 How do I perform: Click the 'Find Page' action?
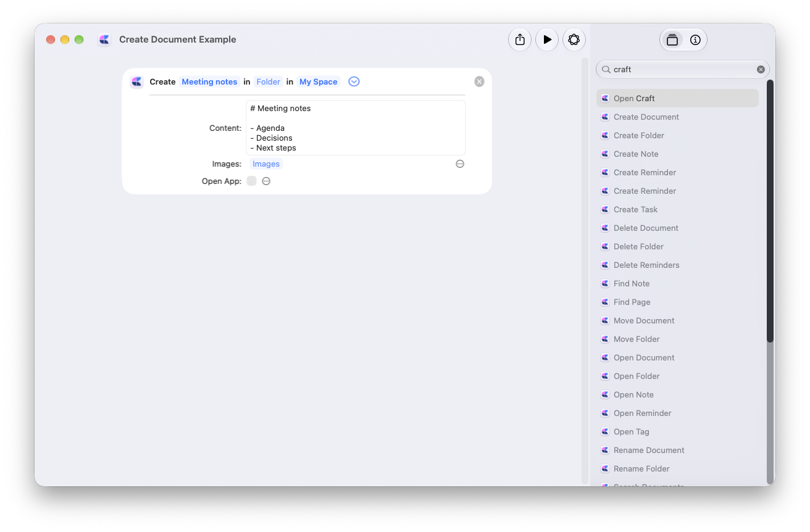pyautogui.click(x=677, y=302)
